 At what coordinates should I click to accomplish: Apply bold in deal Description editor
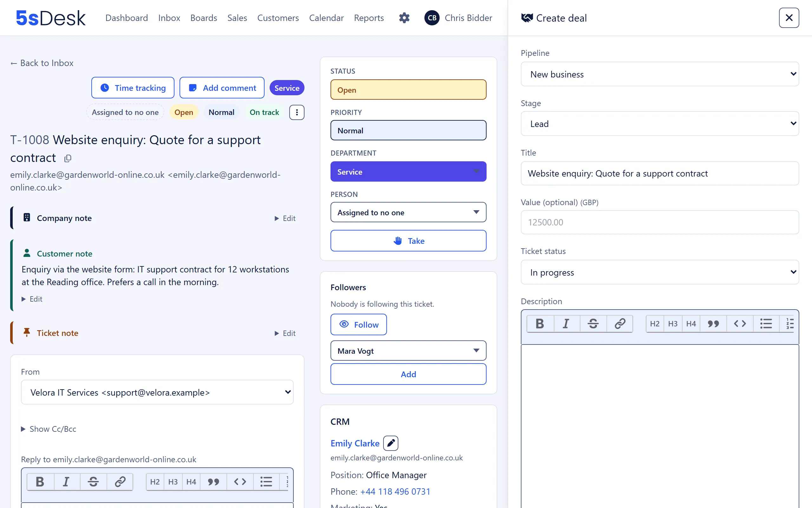pyautogui.click(x=540, y=324)
